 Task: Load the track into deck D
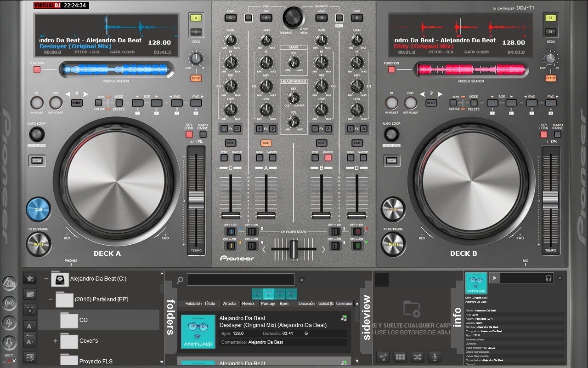coord(356,18)
